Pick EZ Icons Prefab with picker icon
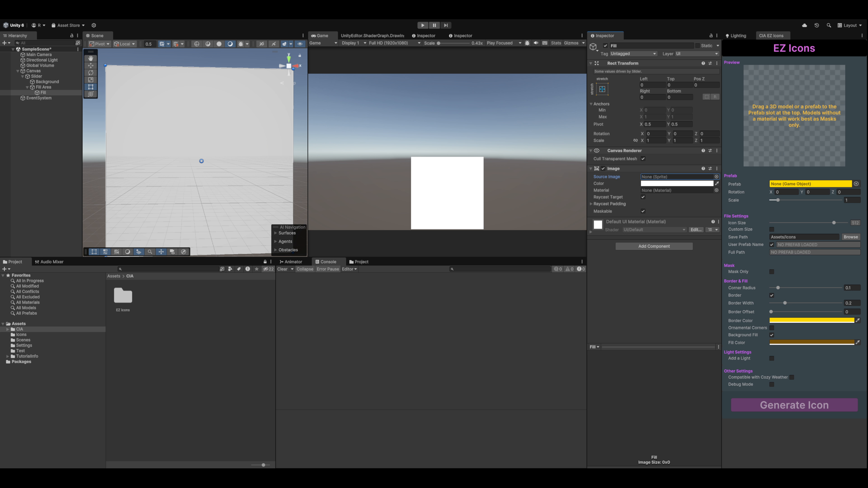This screenshot has width=868, height=488. (856, 184)
